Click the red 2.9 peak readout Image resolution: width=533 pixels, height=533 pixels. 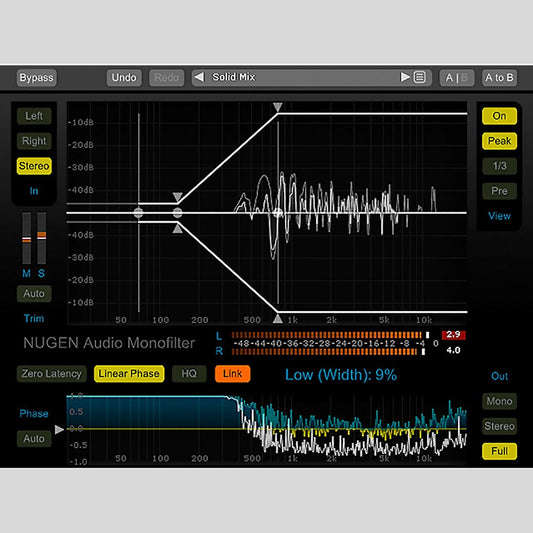click(x=453, y=335)
